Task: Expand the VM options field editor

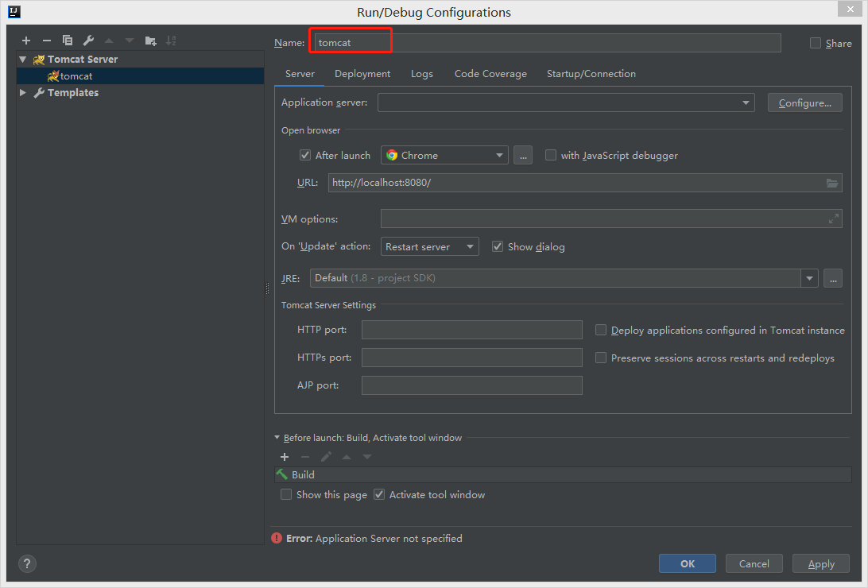Action: pos(834,219)
